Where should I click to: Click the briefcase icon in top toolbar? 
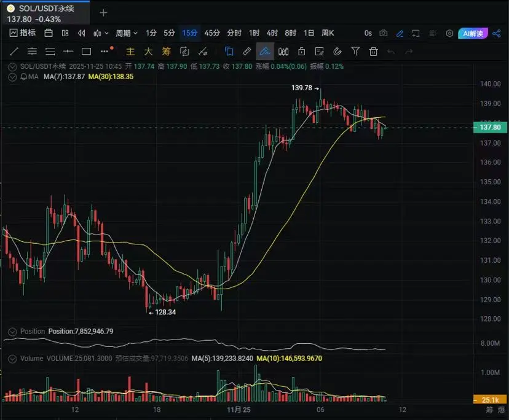pos(49,33)
